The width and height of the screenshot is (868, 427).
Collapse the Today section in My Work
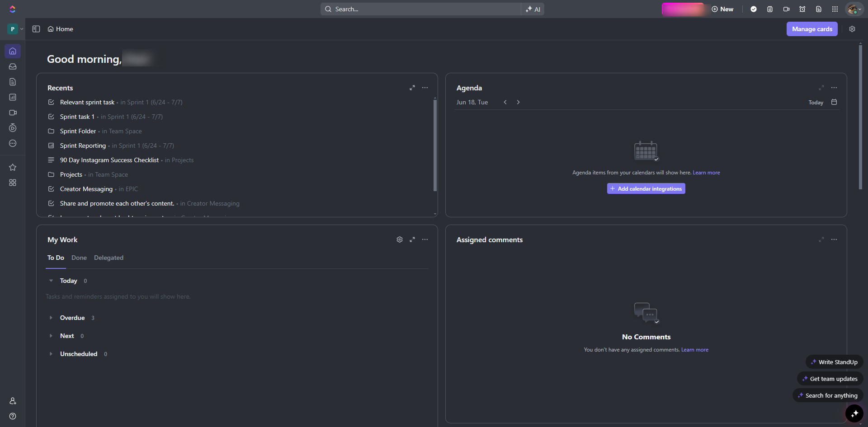(51, 281)
